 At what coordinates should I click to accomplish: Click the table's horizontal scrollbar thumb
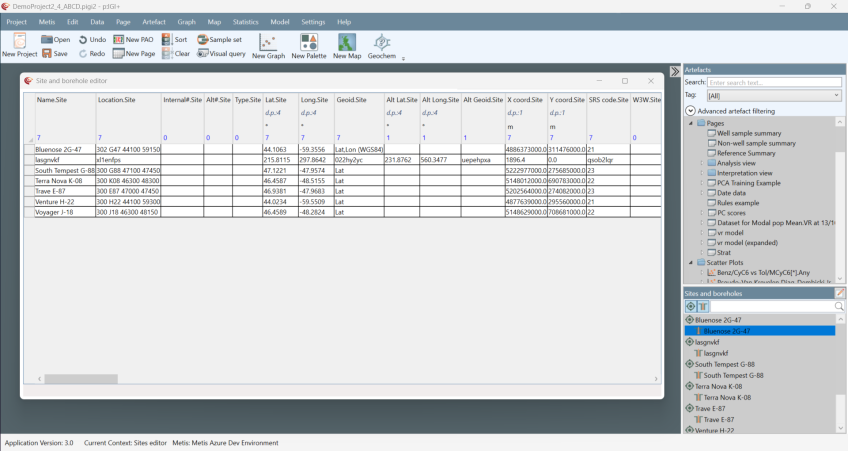pos(82,379)
